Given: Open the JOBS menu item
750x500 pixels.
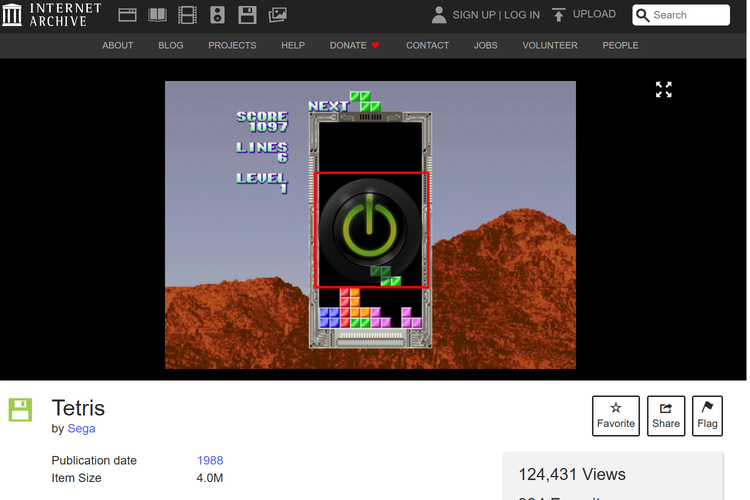Looking at the screenshot, I should (x=485, y=45).
